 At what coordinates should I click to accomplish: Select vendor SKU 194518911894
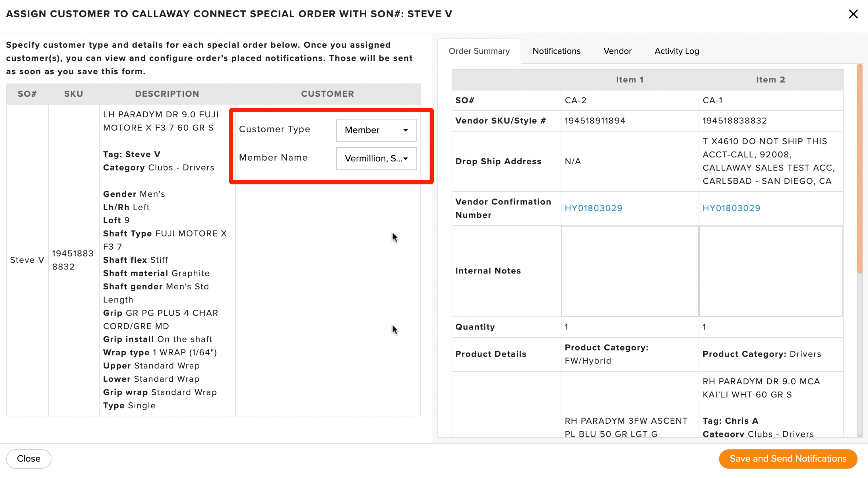pyautogui.click(x=595, y=121)
